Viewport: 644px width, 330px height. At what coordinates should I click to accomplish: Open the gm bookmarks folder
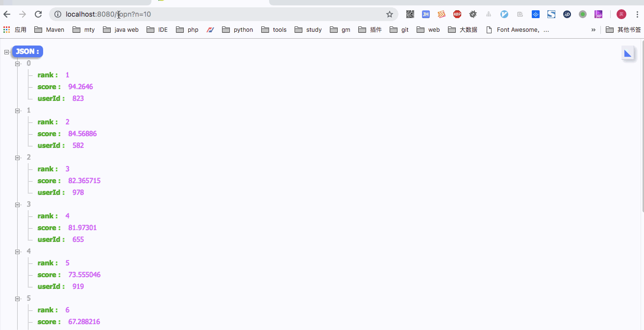(x=340, y=30)
